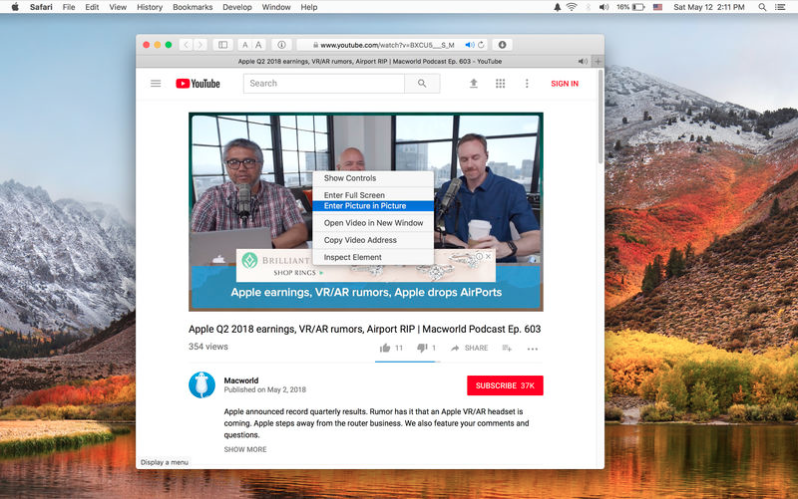
Task: Open the Edit menu
Action: [x=92, y=7]
